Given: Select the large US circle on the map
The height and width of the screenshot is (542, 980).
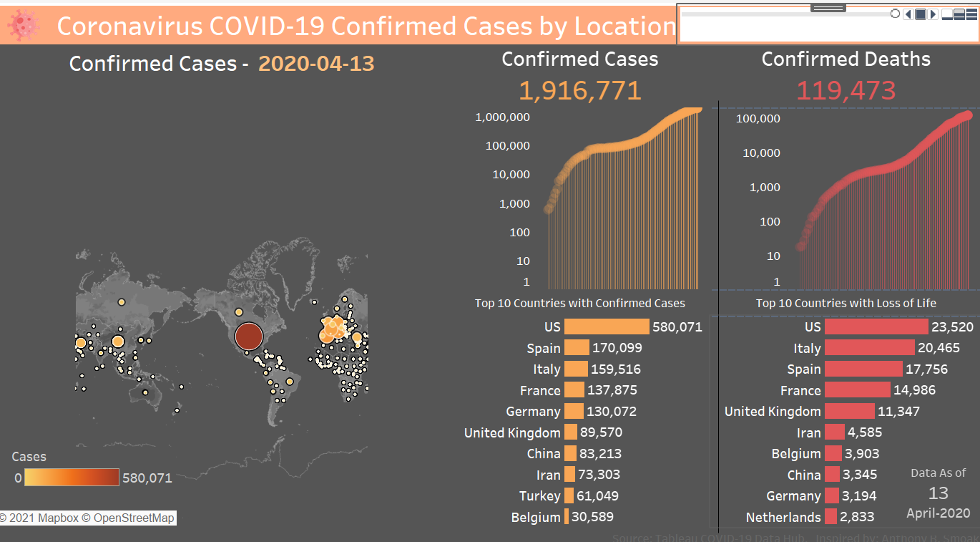Looking at the screenshot, I should point(249,336).
